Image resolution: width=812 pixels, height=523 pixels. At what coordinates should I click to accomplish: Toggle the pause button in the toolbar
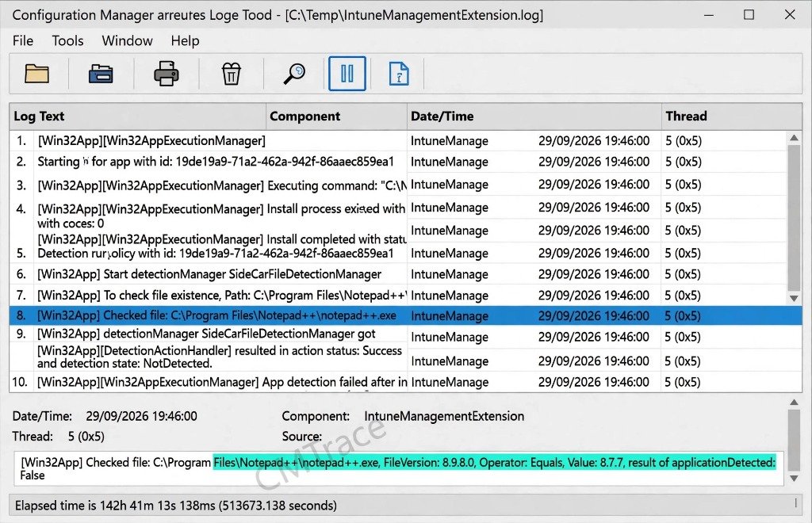click(x=347, y=74)
